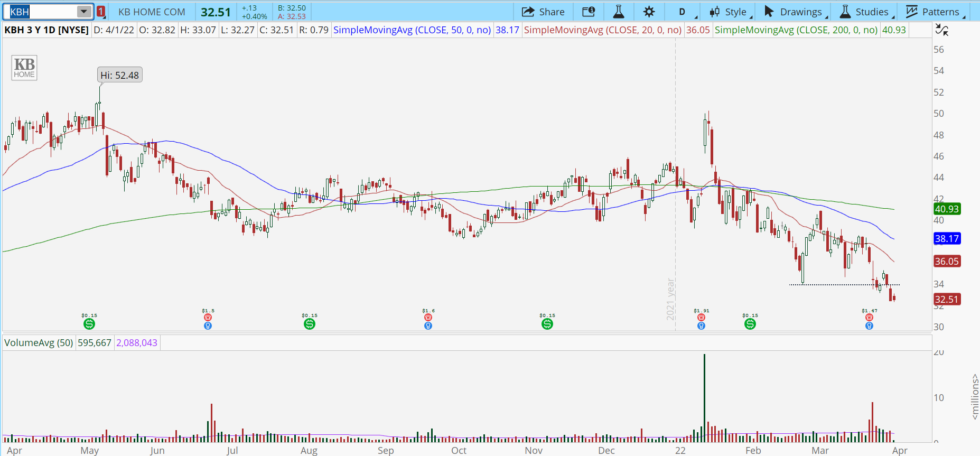This screenshot has height=456, width=980.
Task: Open the Drawings menu
Action: (794, 12)
